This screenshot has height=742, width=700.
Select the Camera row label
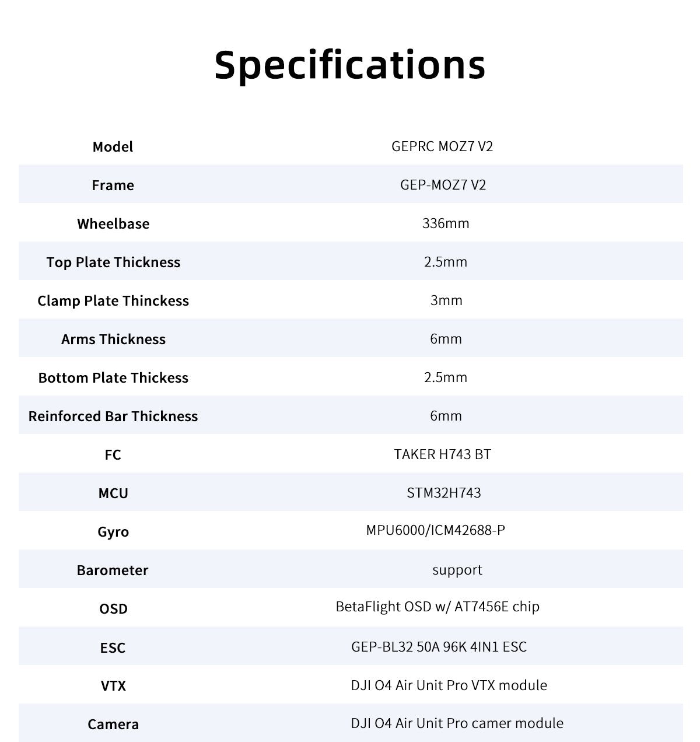click(113, 724)
